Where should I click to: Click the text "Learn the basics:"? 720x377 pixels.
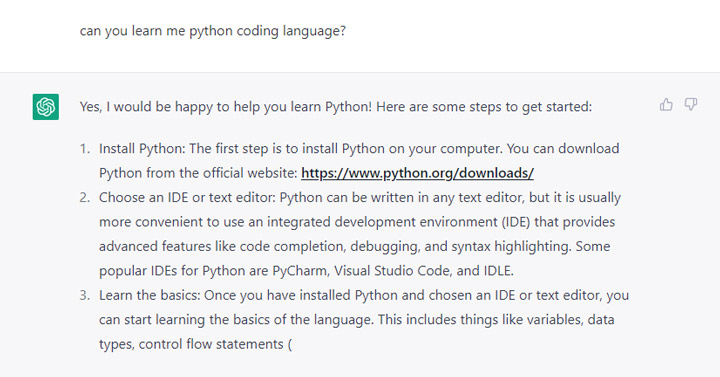point(150,295)
